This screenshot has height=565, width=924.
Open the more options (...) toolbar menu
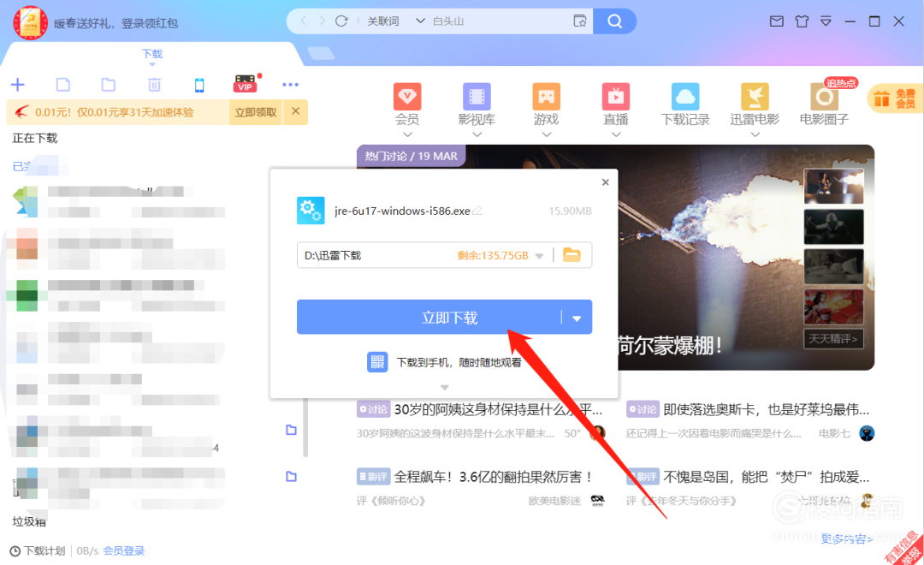point(290,85)
